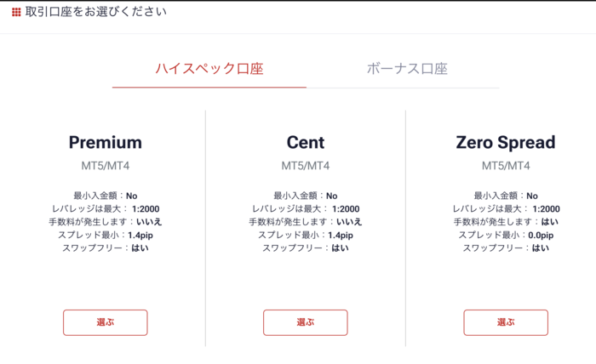Click MT5/MT4 label under Zero Spread
This screenshot has width=596, height=364.
pyautogui.click(x=506, y=165)
